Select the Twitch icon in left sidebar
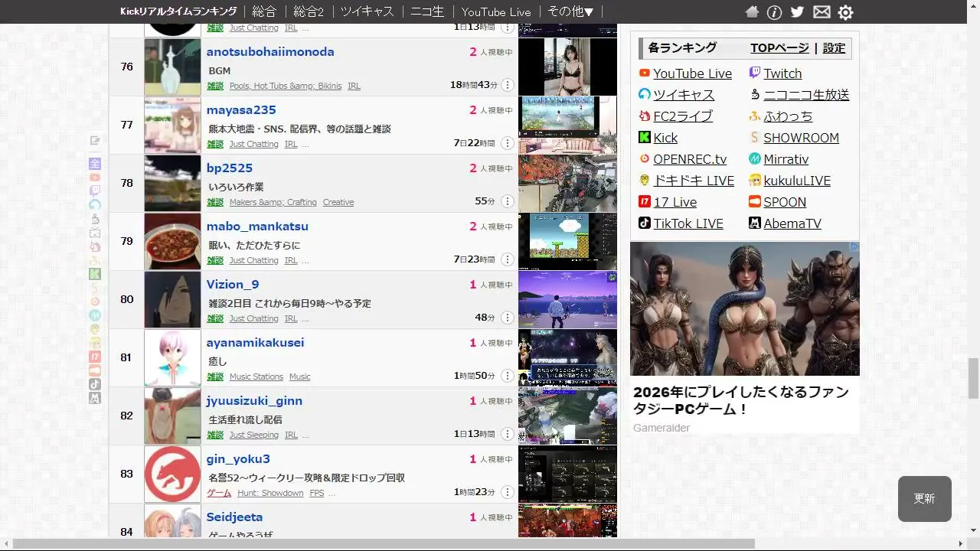The image size is (980, 551). [x=95, y=191]
